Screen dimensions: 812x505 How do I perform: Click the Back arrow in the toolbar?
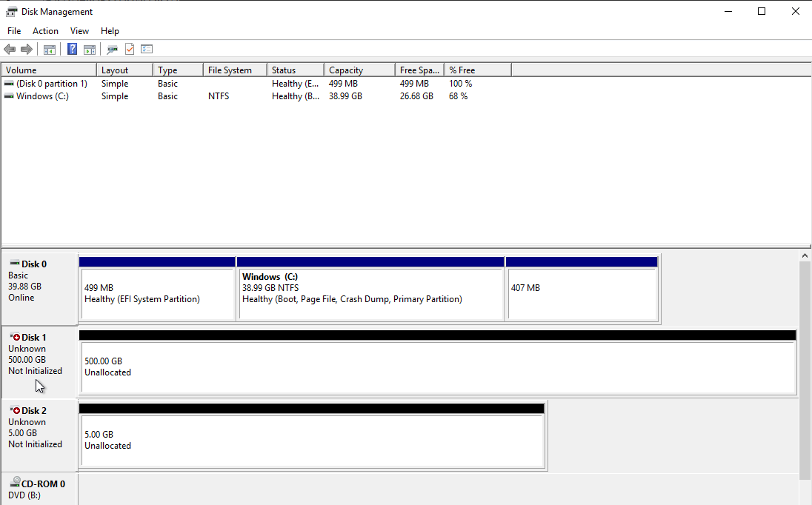coord(10,49)
